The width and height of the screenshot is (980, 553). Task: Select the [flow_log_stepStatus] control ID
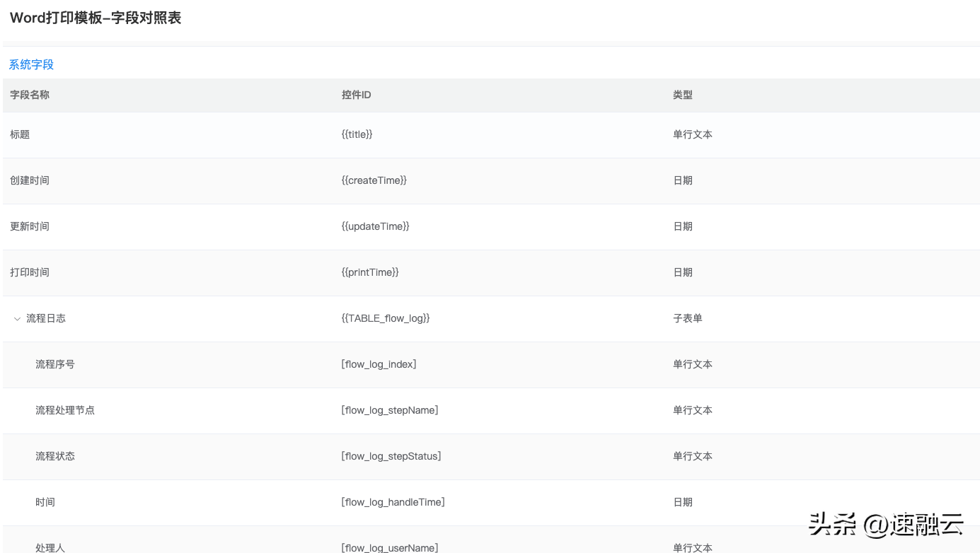(391, 456)
